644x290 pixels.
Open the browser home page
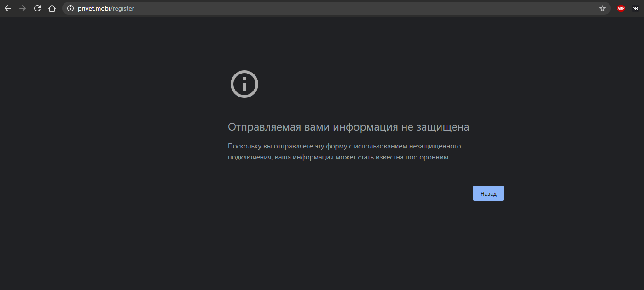click(52, 8)
